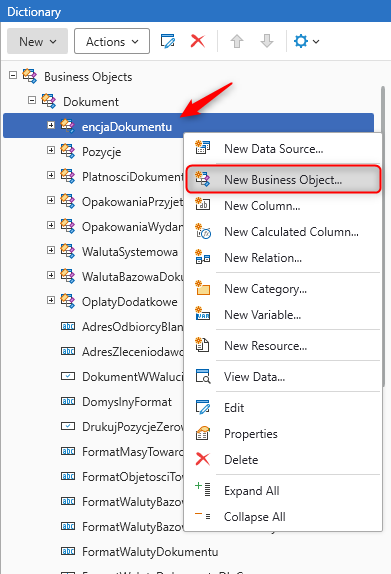
Task: Click the move up arrow icon
Action: click(237, 41)
